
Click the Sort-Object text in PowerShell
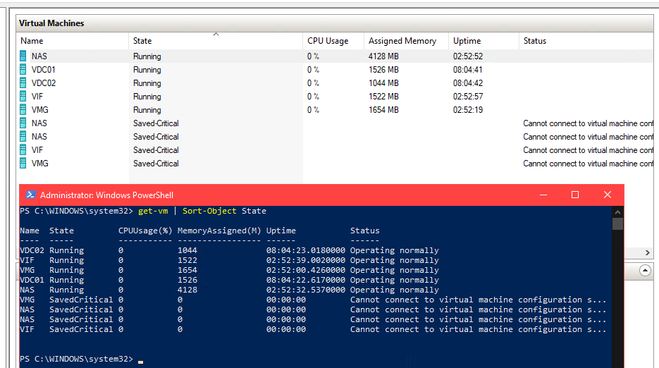click(209, 211)
